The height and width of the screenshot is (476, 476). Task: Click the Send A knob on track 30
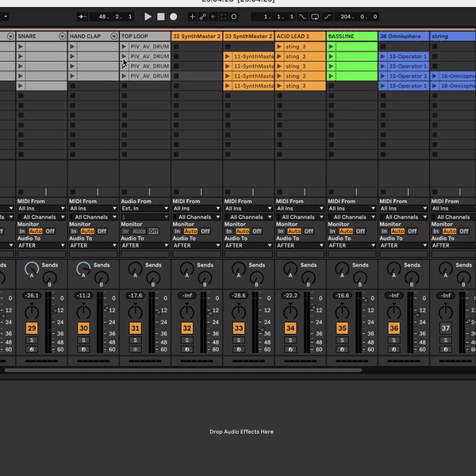83,269
